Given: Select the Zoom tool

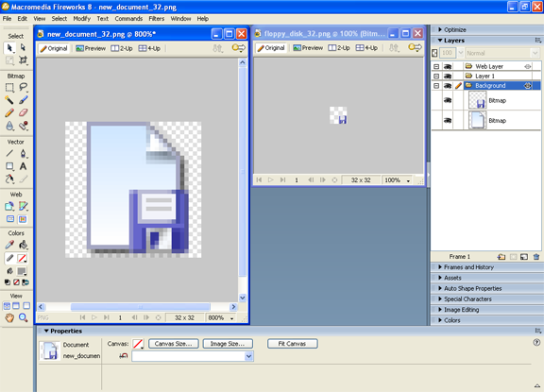Looking at the screenshot, I should point(23,317).
